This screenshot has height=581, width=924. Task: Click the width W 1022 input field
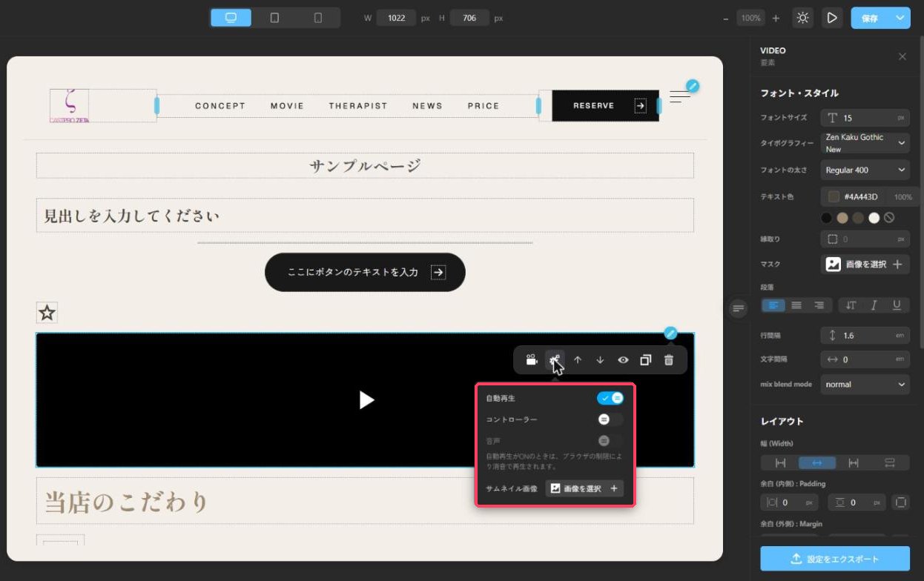click(396, 18)
